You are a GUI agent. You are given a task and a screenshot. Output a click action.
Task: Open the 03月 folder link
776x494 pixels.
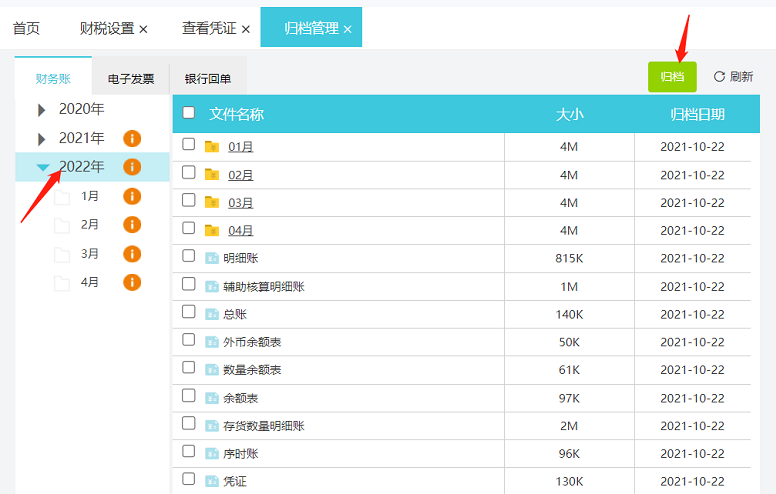point(241,203)
